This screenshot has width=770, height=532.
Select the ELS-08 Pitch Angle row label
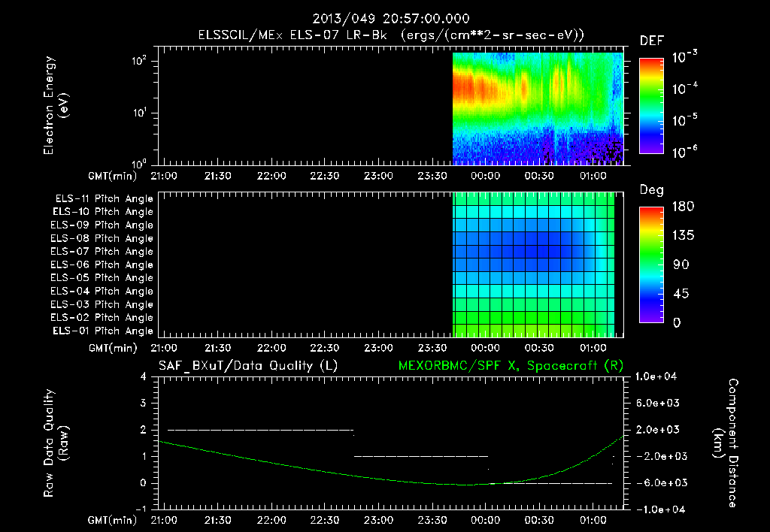pos(102,238)
